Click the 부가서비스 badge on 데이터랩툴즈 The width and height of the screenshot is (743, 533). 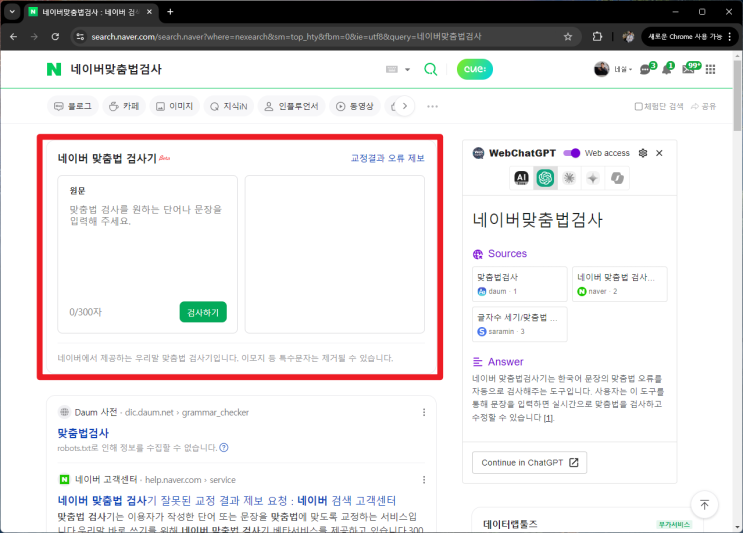click(674, 524)
